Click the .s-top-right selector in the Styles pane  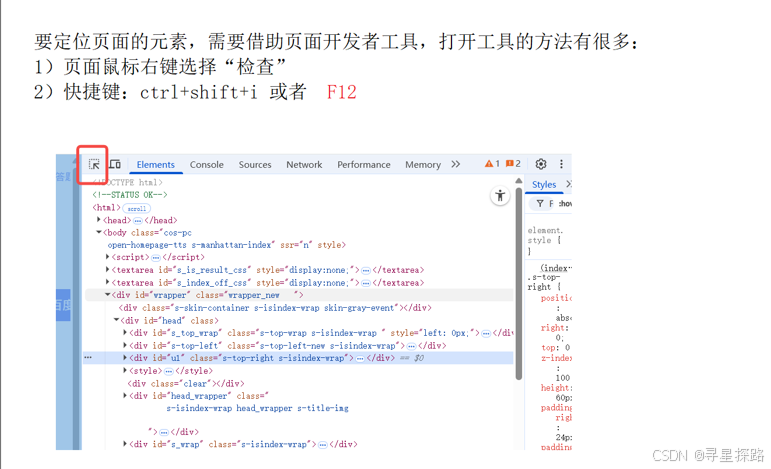tap(544, 282)
